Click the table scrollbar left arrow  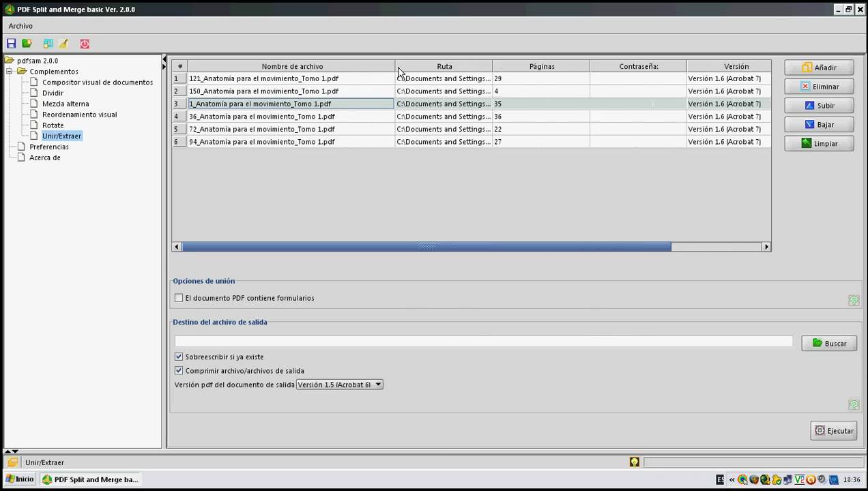(x=177, y=247)
